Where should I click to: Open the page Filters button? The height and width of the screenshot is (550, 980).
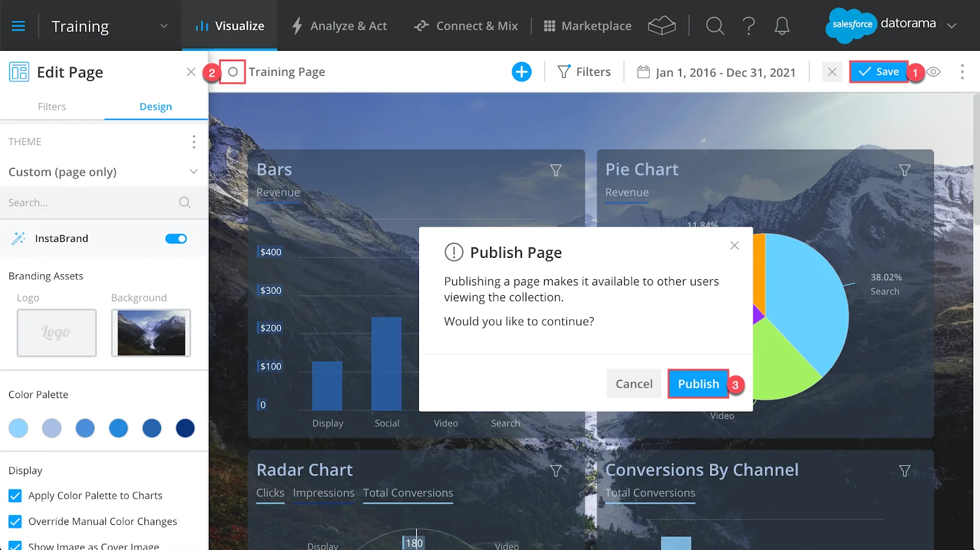click(584, 72)
